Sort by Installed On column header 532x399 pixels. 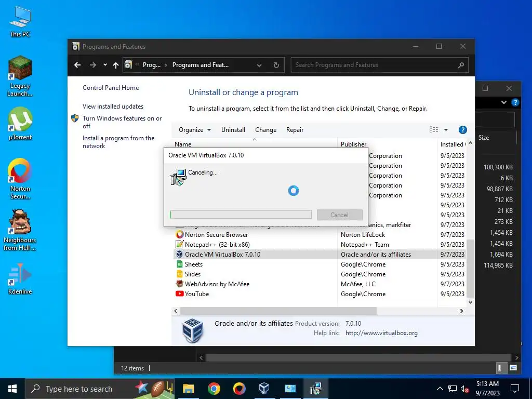(x=453, y=144)
